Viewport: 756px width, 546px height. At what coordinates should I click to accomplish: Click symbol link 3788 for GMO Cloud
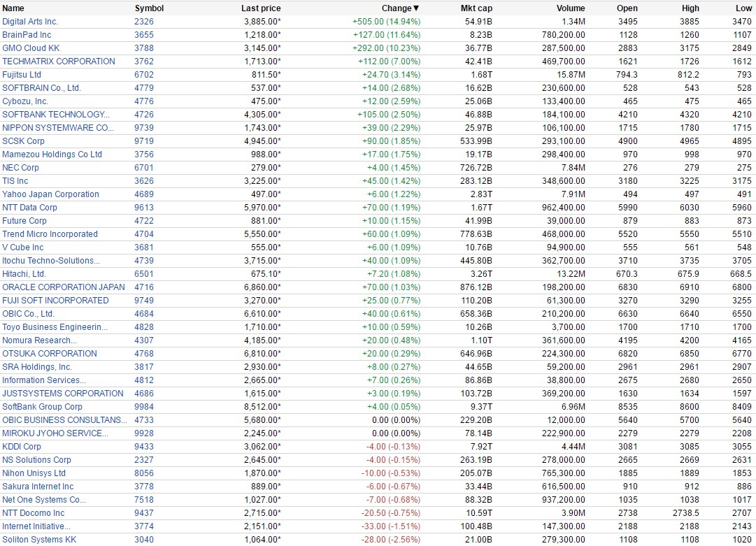point(143,48)
